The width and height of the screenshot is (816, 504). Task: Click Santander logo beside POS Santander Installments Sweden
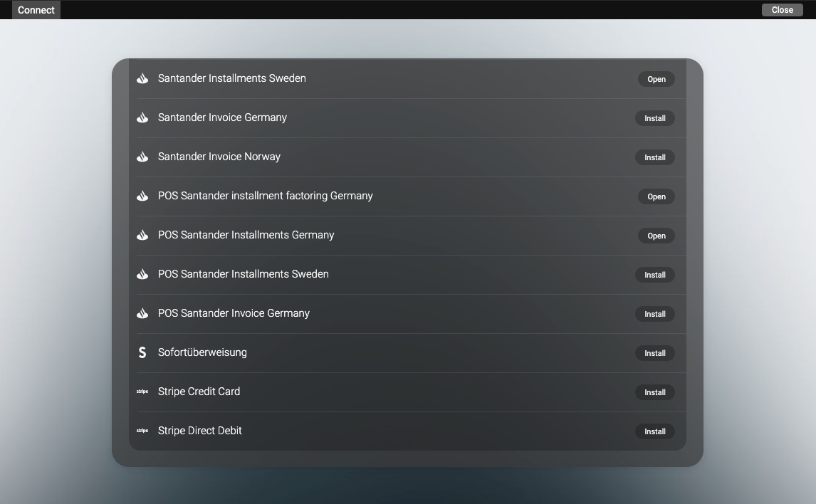(142, 274)
